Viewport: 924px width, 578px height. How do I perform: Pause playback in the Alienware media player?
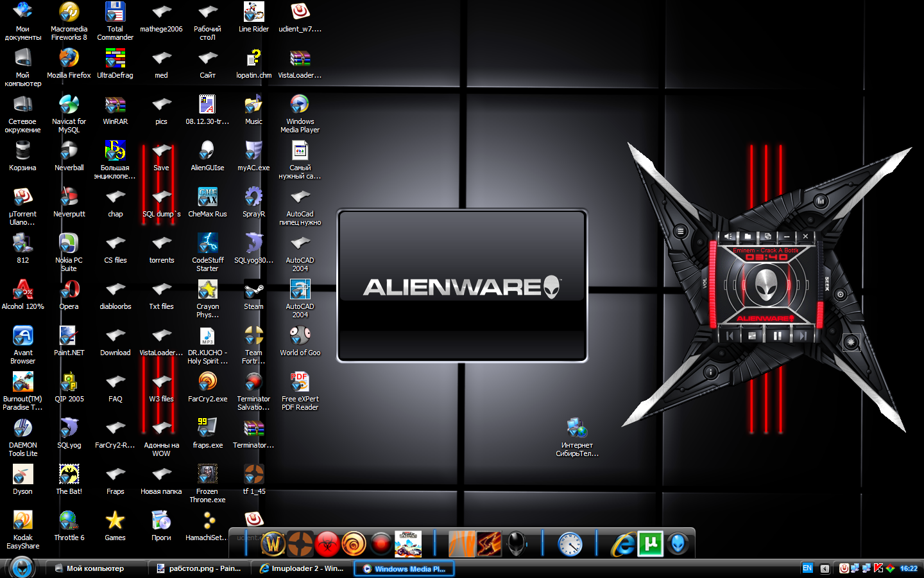click(777, 335)
